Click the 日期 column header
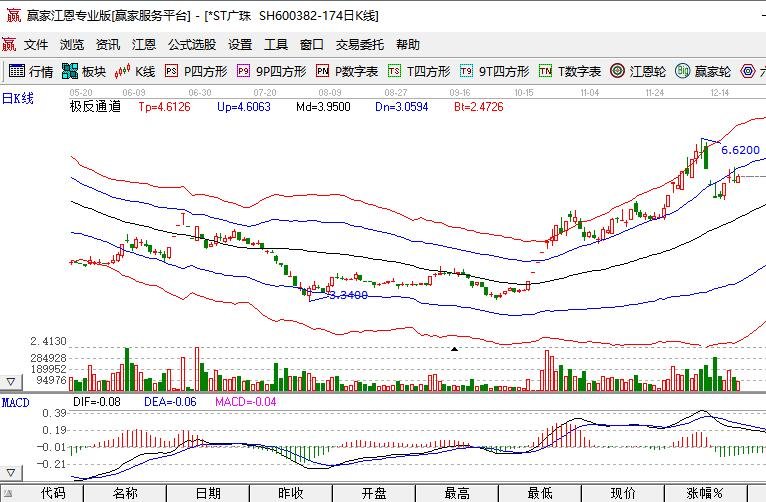This screenshot has height=502, width=766. click(208, 493)
